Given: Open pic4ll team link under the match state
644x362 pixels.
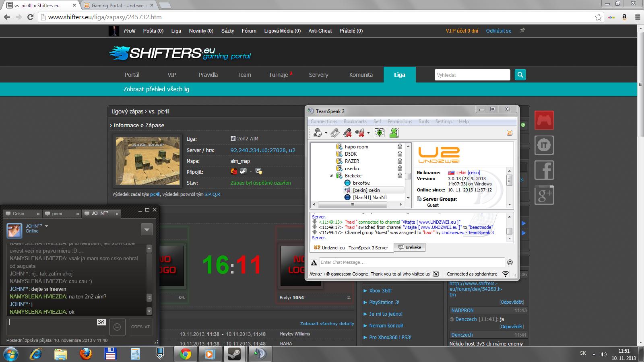Looking at the screenshot, I should point(155,194).
